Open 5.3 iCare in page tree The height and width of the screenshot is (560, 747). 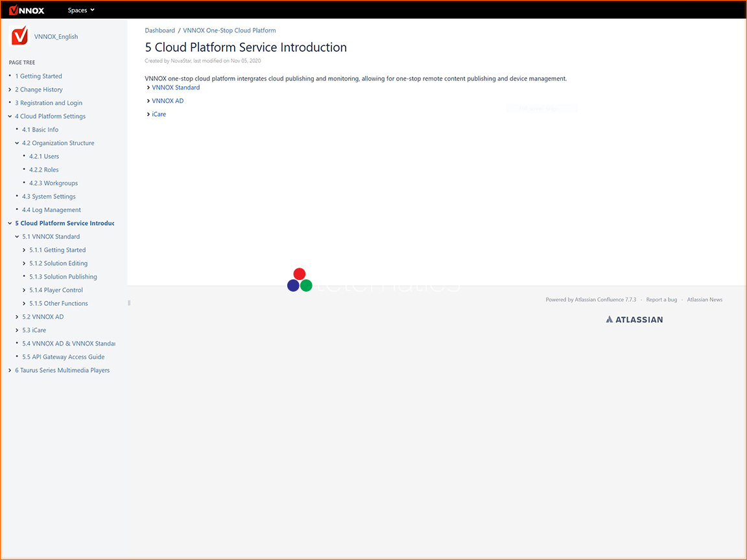tap(34, 330)
